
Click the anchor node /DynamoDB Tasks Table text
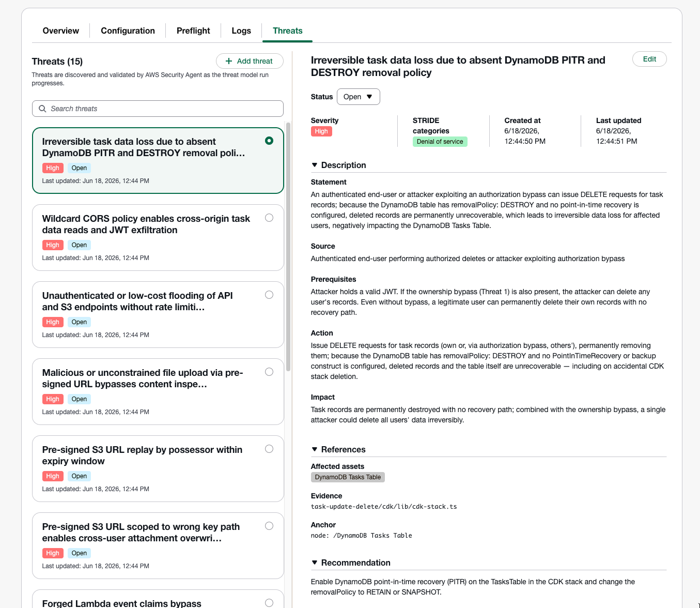(362, 536)
